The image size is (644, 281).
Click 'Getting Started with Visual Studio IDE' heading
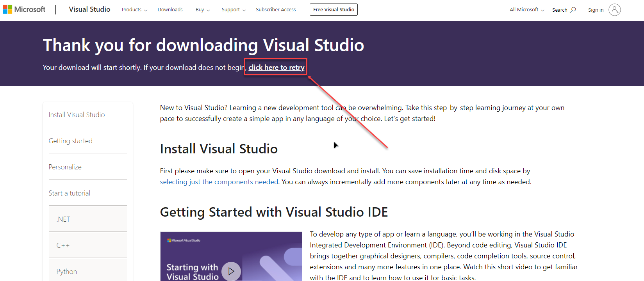tap(274, 212)
